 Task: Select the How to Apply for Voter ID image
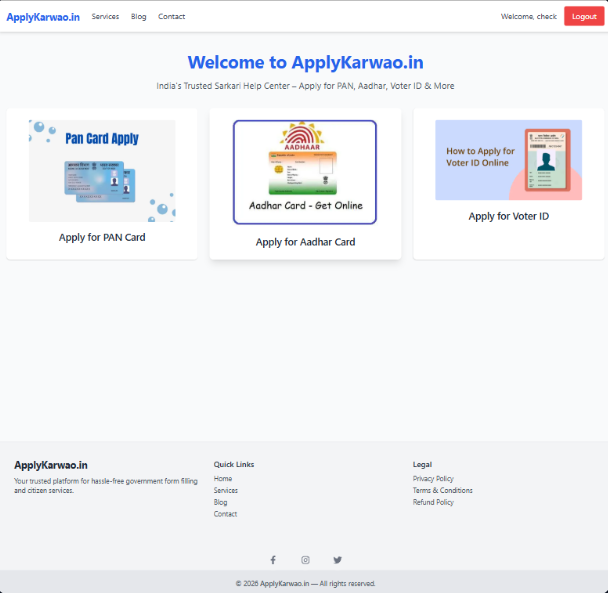pos(508,160)
